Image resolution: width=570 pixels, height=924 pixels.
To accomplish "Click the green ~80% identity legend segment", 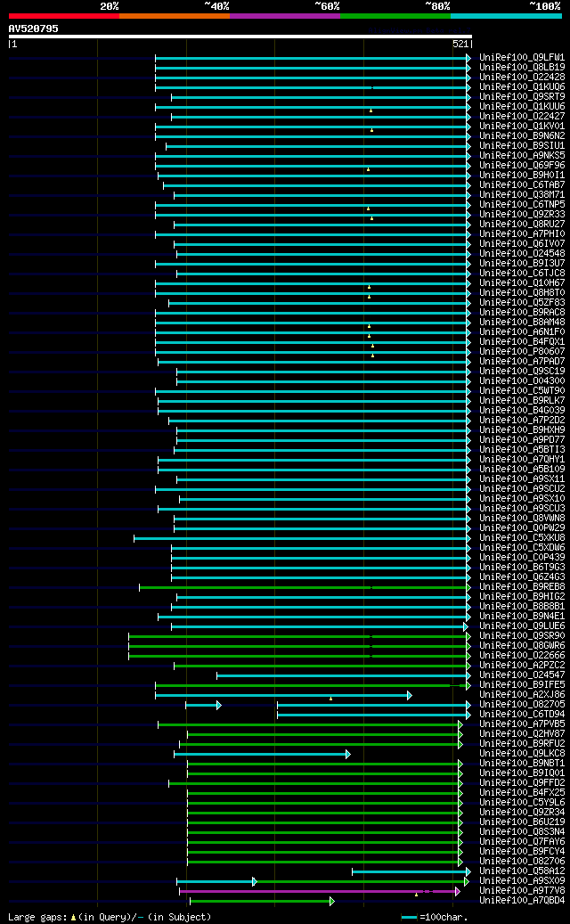I will (x=395, y=16).
